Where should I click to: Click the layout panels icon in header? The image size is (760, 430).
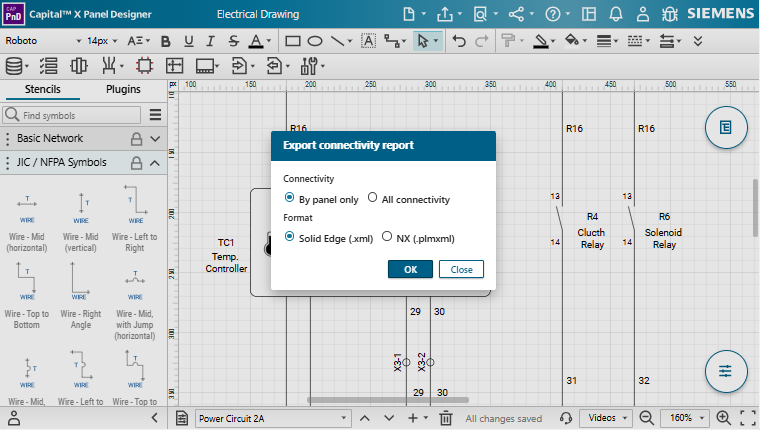589,14
